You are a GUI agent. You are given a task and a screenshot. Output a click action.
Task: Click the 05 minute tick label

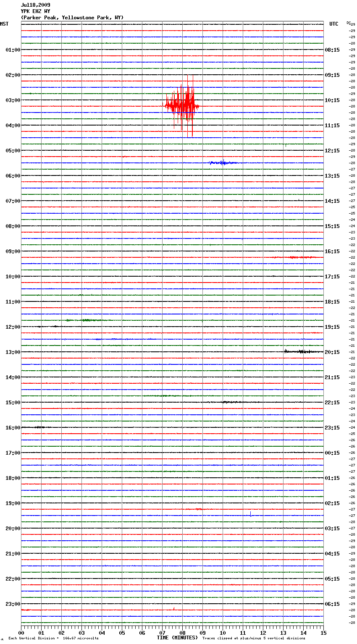click(122, 633)
